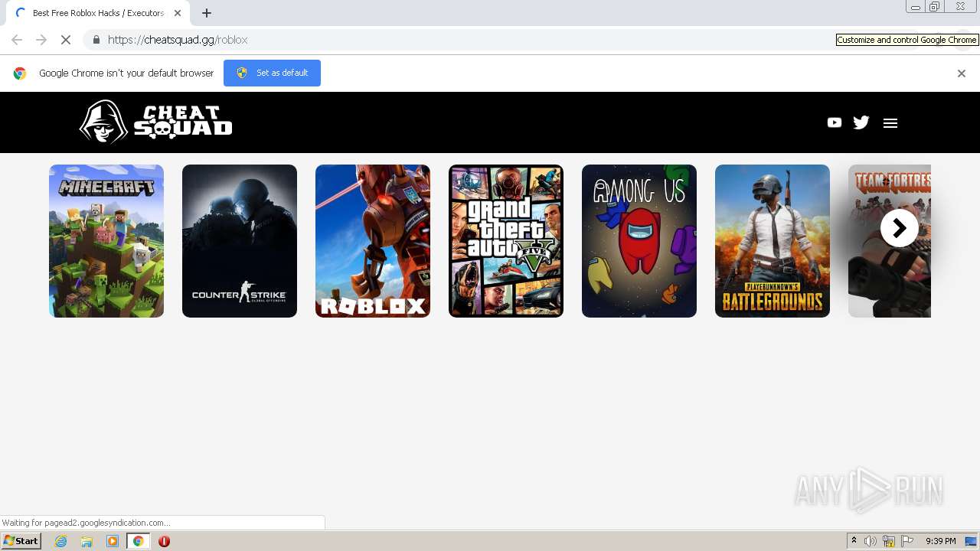Open the red security app in taskbar
This screenshot has width=980, height=551.
[x=164, y=541]
